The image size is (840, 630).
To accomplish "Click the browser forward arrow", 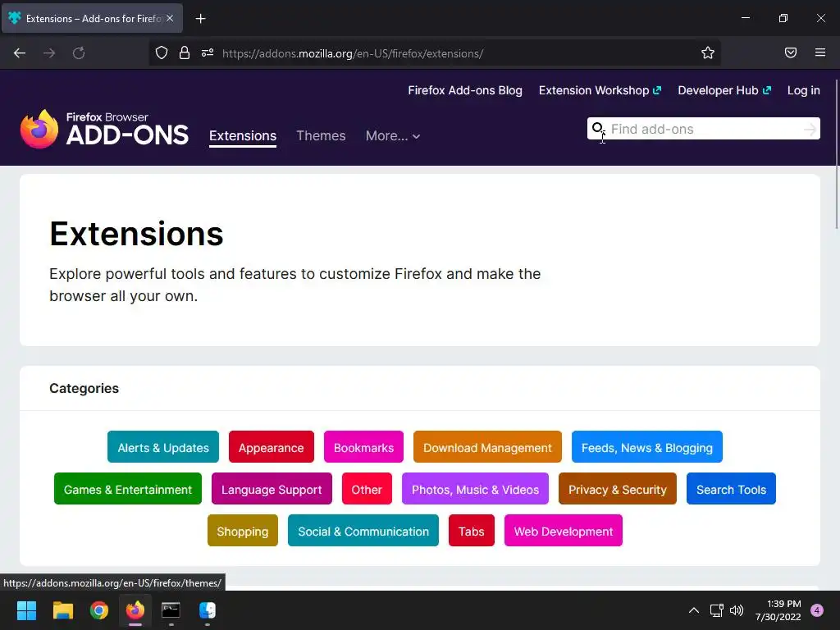I will [x=49, y=53].
